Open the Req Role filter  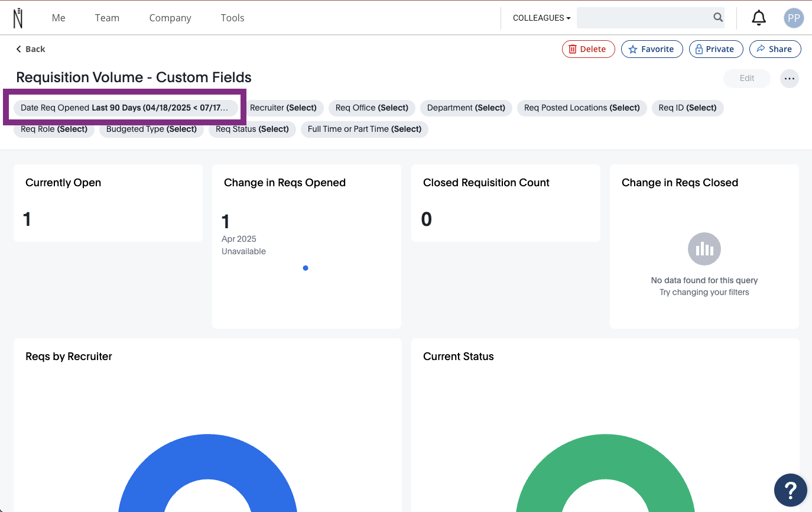click(x=54, y=129)
